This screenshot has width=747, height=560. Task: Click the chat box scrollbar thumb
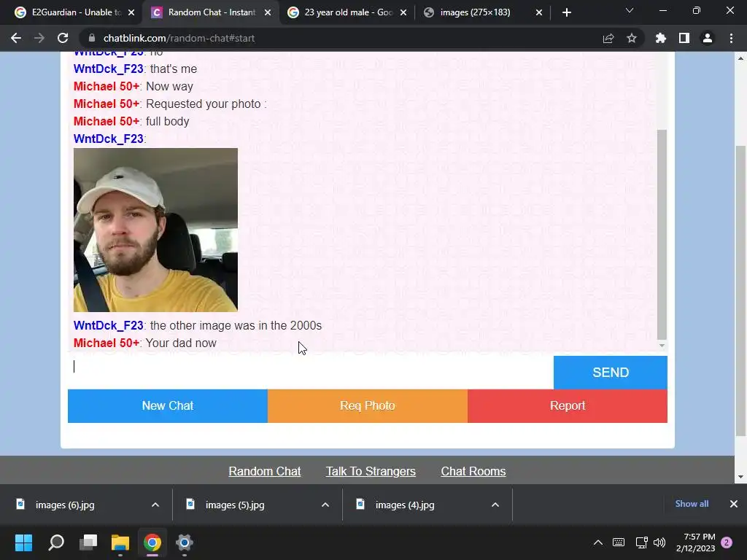(662, 234)
